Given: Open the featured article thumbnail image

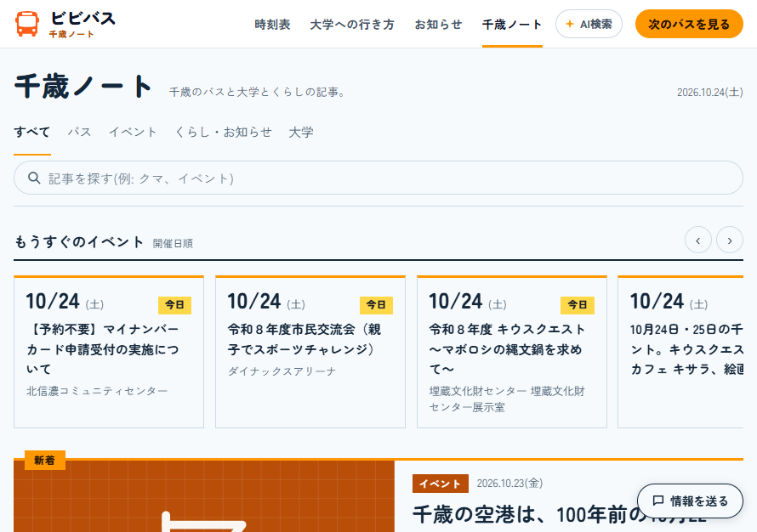Looking at the screenshot, I should click(204, 496).
